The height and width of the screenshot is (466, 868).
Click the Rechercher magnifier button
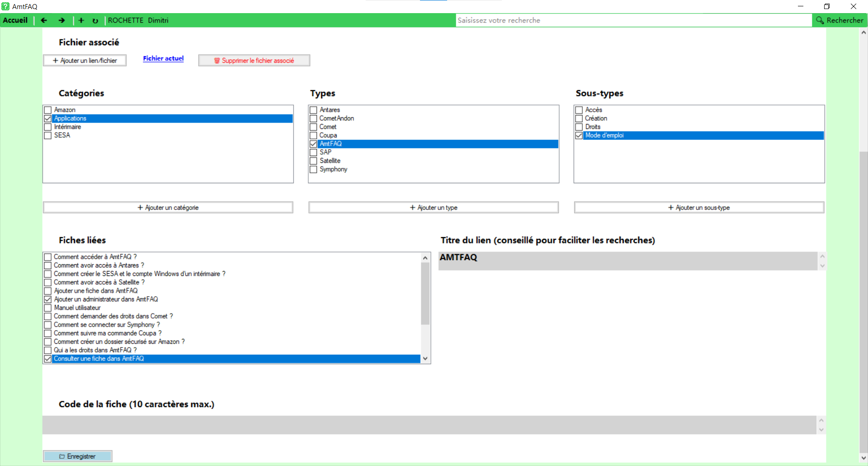[840, 20]
